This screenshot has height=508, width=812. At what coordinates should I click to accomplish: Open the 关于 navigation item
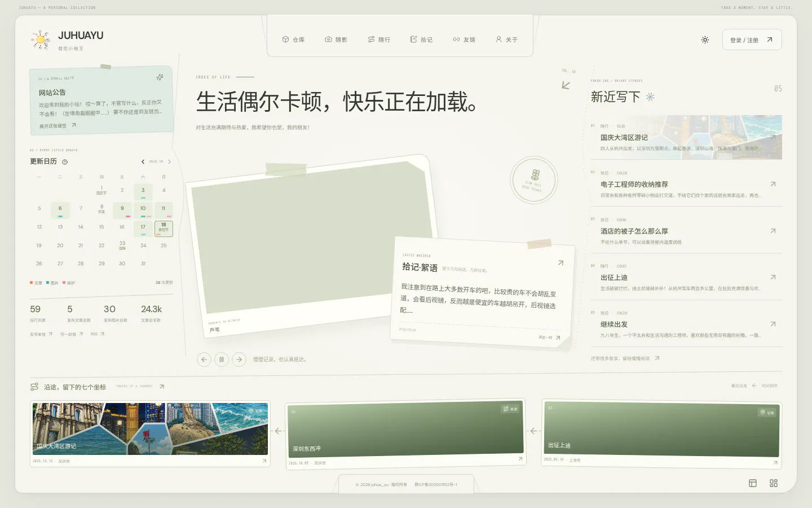[x=506, y=40]
